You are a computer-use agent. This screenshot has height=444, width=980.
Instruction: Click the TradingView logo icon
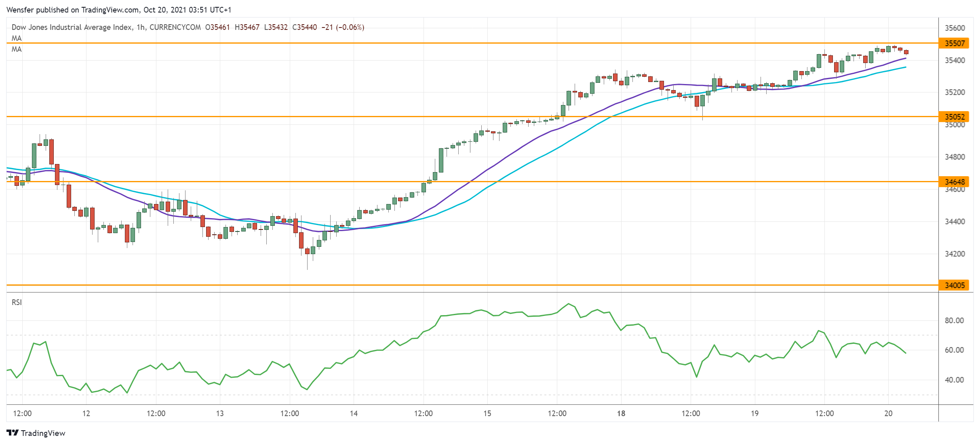[x=13, y=433]
